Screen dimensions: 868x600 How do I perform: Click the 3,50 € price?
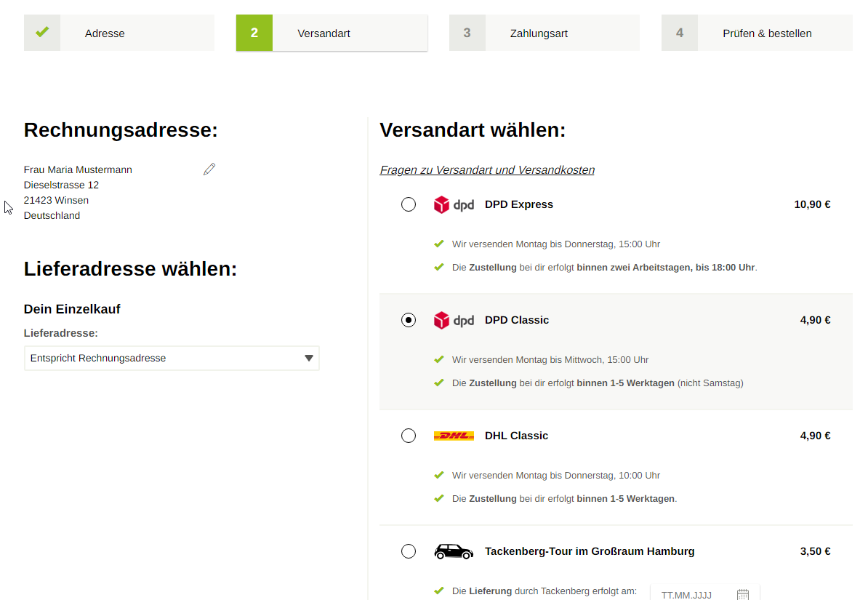click(x=815, y=551)
